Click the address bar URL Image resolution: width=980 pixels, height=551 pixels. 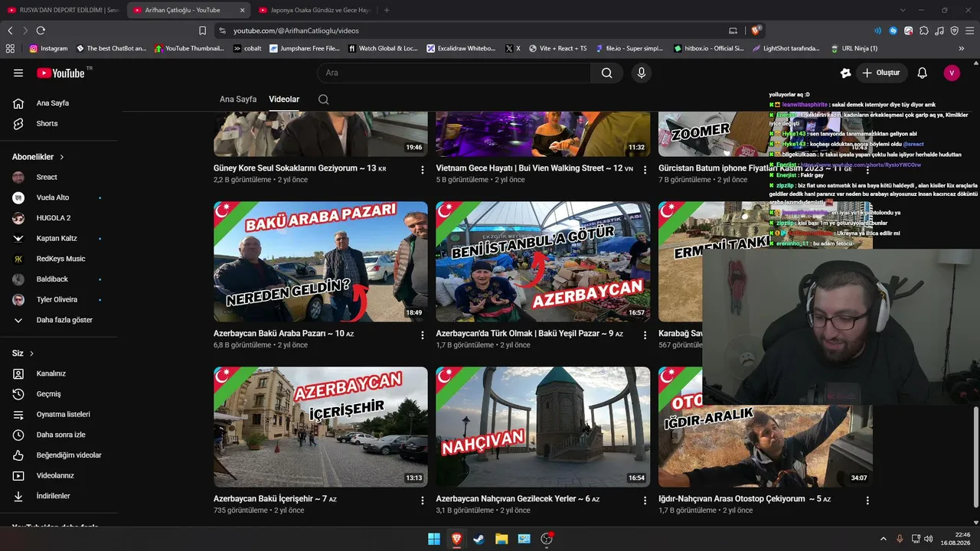[296, 31]
